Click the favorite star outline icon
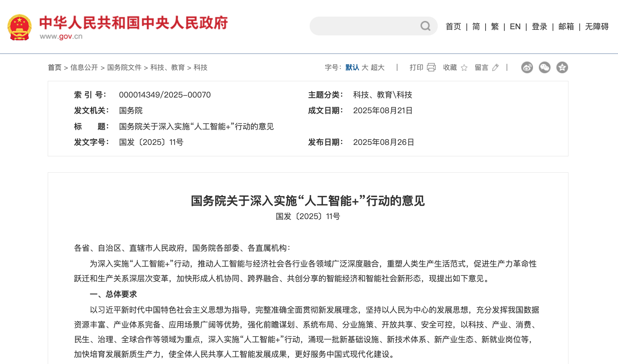Image resolution: width=618 pixels, height=364 pixels. (x=464, y=68)
